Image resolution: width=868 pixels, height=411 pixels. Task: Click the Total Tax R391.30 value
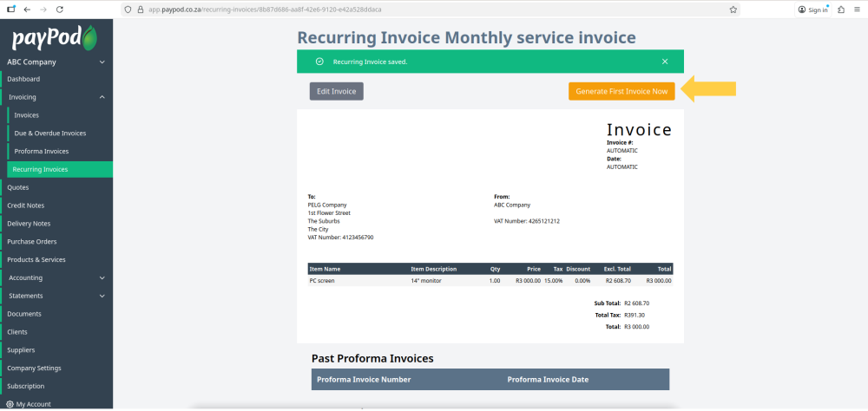635,316
